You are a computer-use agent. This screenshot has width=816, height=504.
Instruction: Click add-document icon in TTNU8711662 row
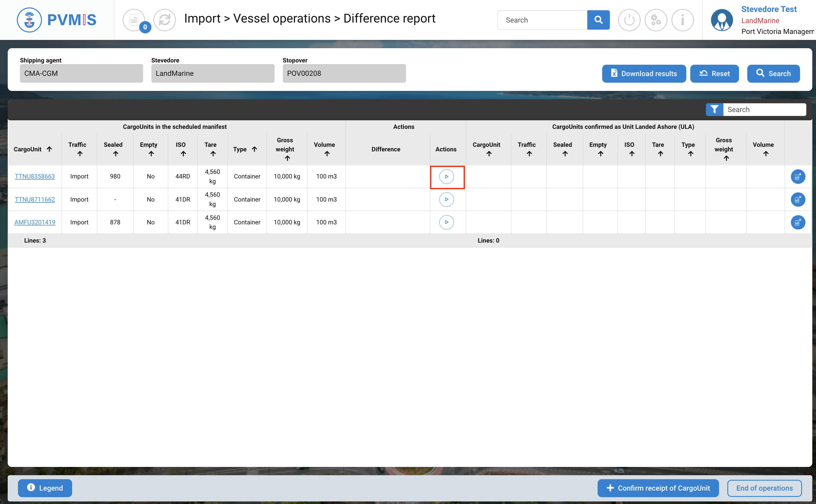(x=798, y=199)
